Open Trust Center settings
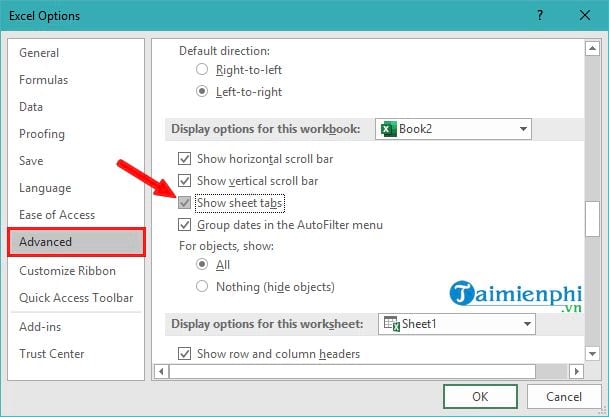Screen dimensions: 609x417 click(x=52, y=354)
